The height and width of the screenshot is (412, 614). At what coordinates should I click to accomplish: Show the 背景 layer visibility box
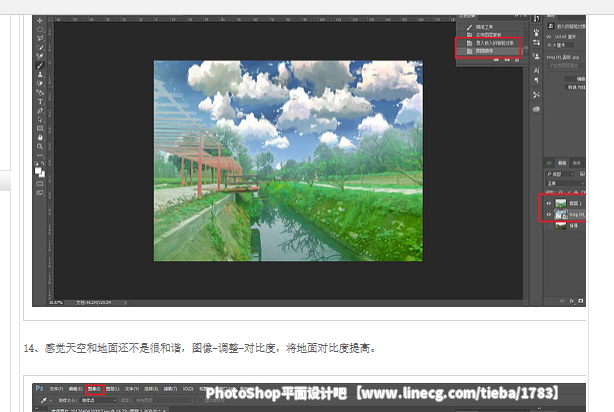[549, 226]
